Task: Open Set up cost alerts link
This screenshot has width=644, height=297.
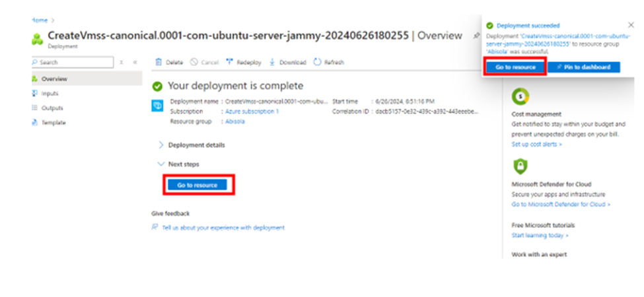Action: pos(537,145)
